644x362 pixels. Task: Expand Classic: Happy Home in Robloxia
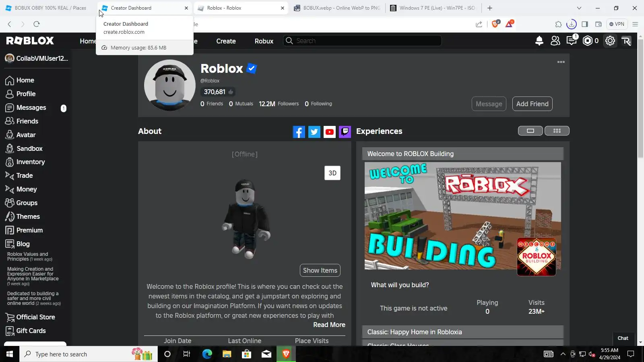pos(463,332)
